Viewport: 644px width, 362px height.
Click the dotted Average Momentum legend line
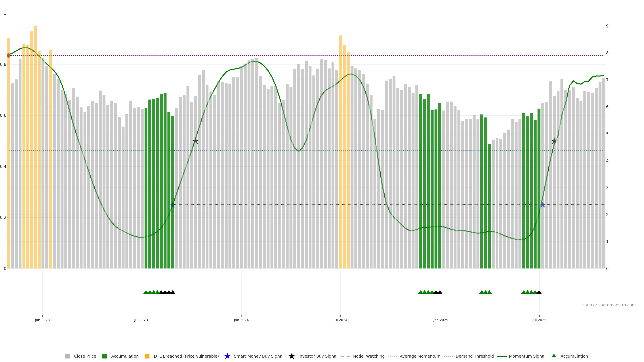[x=392, y=356]
